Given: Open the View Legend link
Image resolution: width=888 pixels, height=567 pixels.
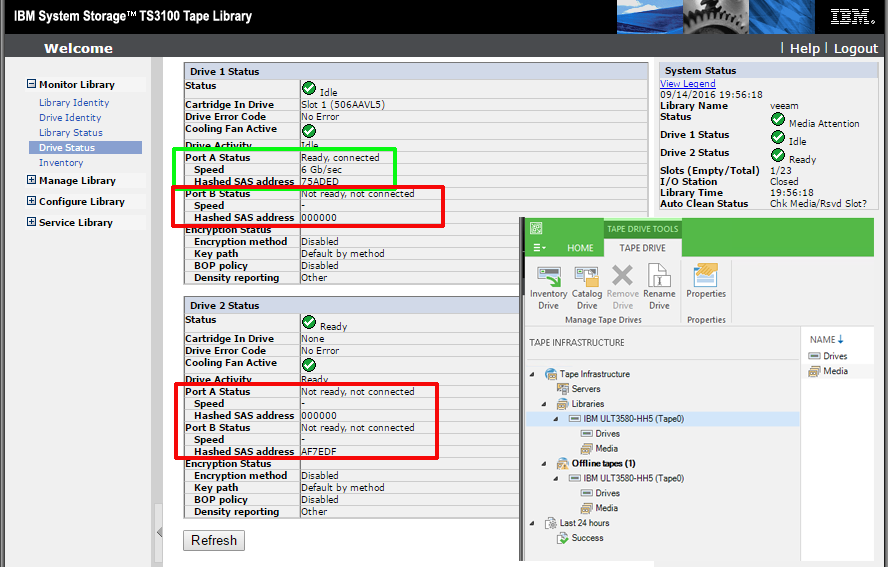Looking at the screenshot, I should pyautogui.click(x=688, y=83).
